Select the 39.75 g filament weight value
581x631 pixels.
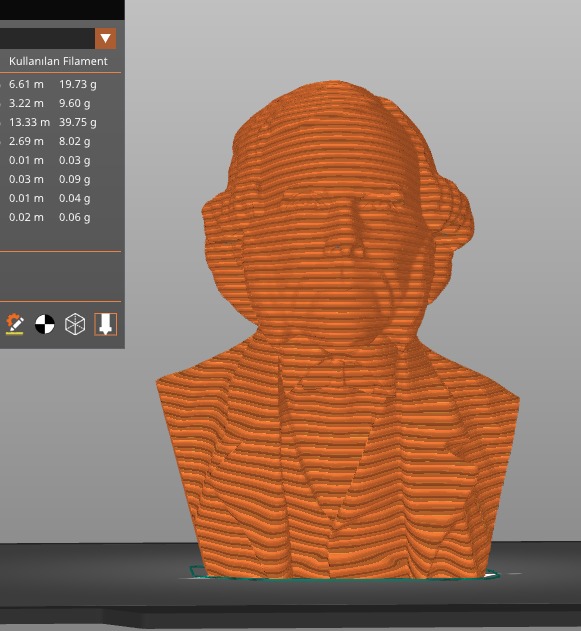point(78,122)
